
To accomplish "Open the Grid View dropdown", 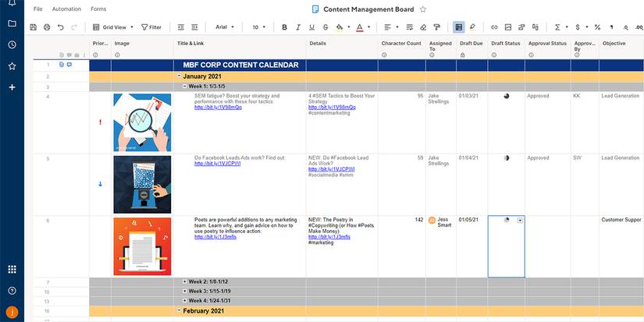I will pyautogui.click(x=113, y=27).
